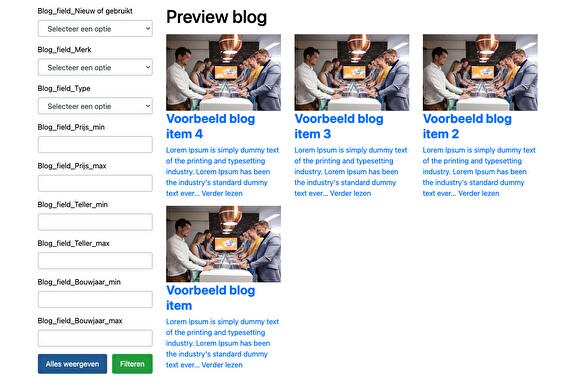The height and width of the screenshot is (385, 576).
Task: Expand the Blog_field_Merk select box
Action: click(95, 67)
